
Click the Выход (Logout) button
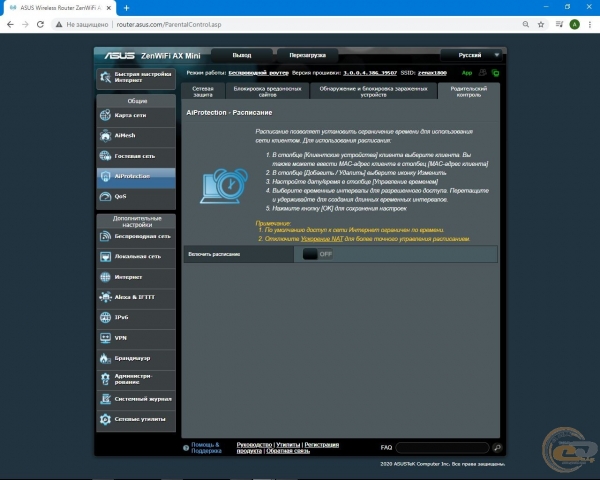pyautogui.click(x=242, y=55)
